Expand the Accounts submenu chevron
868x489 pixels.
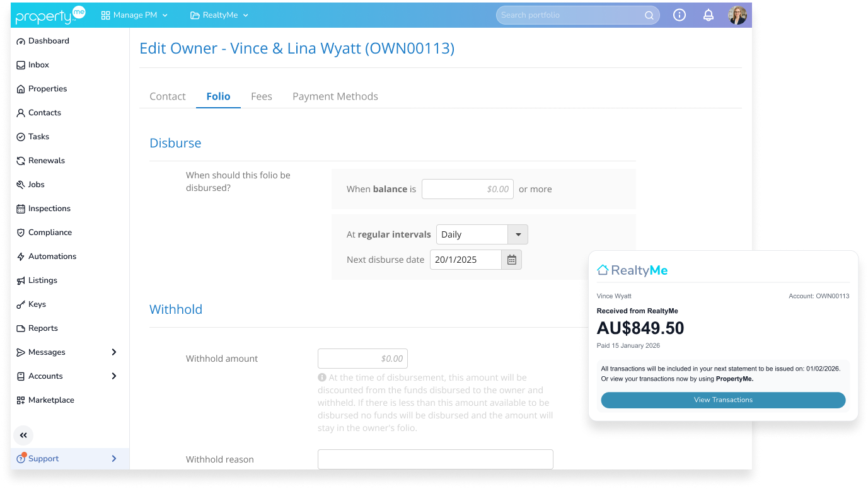[x=114, y=376]
